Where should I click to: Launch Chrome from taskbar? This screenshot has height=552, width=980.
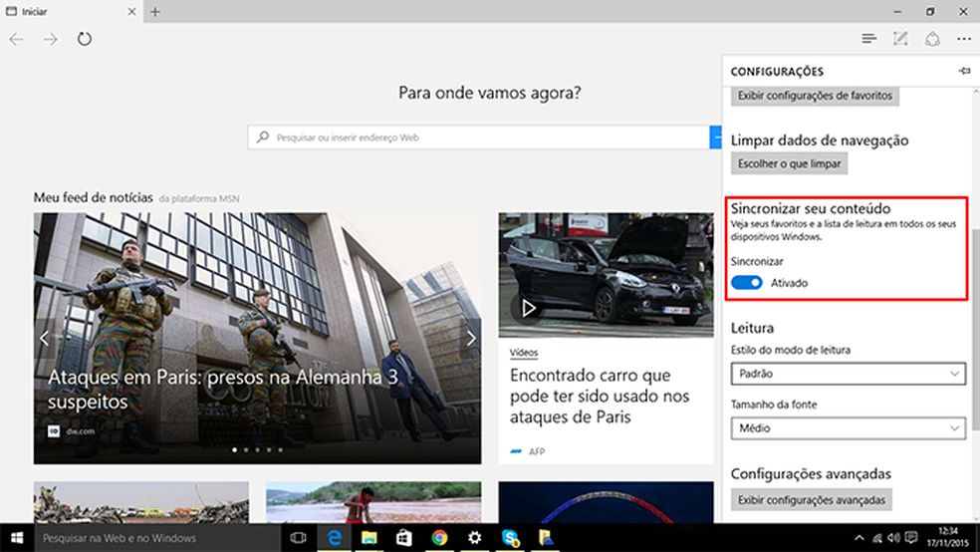pos(439,538)
